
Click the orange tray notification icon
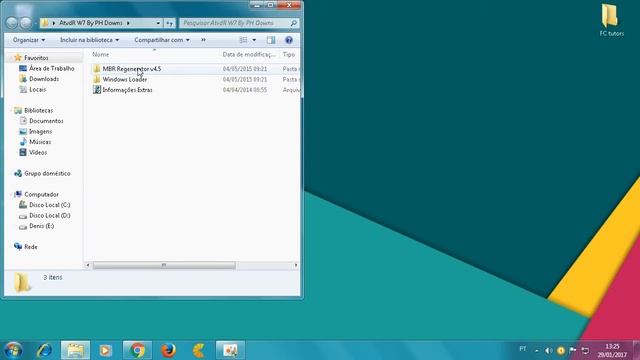pyautogui.click(x=561, y=350)
